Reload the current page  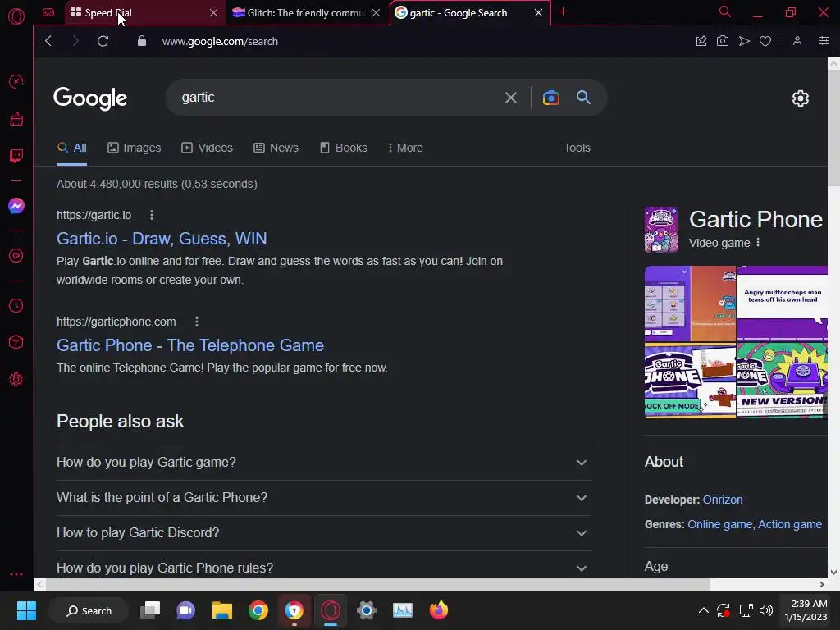pyautogui.click(x=103, y=41)
